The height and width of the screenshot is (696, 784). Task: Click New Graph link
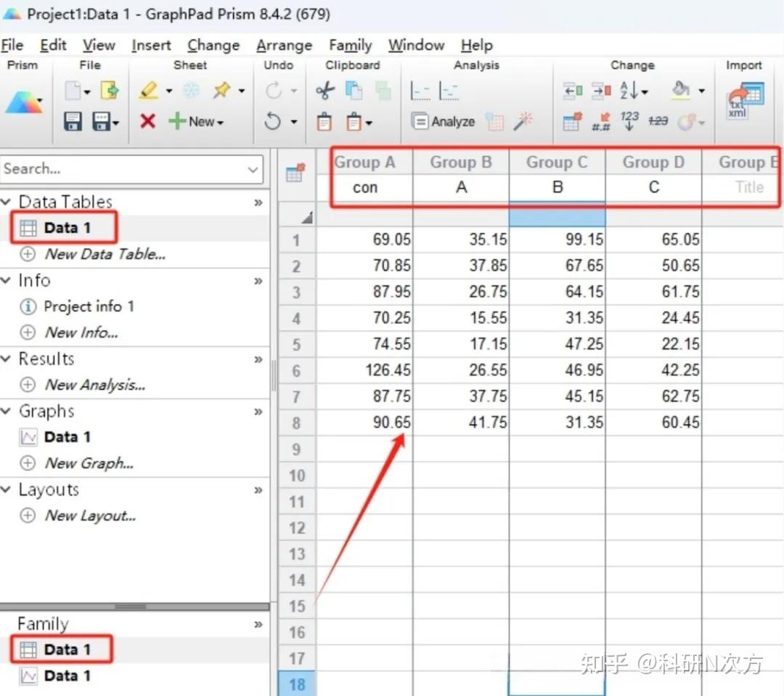click(89, 464)
